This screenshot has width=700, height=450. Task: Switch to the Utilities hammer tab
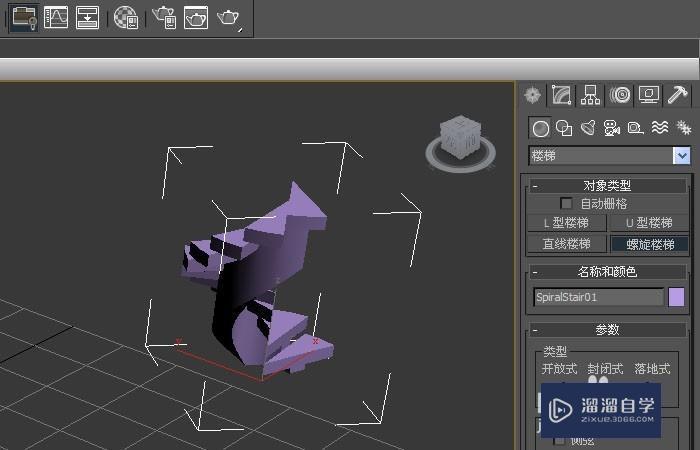[x=678, y=95]
